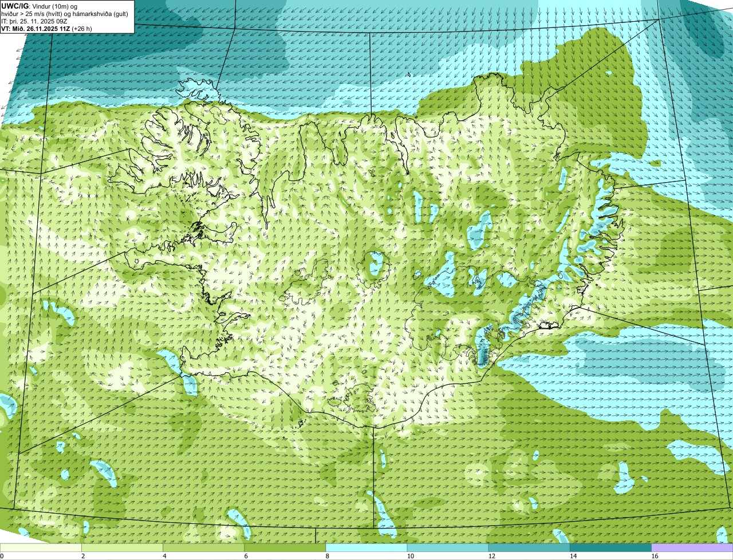Click the 6–8 m/s olive green legend swatch
The height and width of the screenshot is (560, 733).
[286, 548]
